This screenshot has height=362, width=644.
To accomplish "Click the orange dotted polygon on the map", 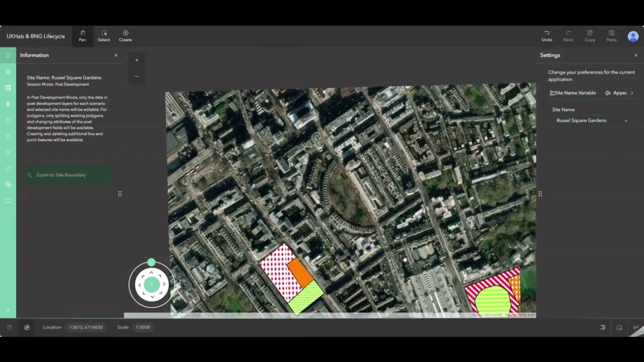I will click(515, 287).
